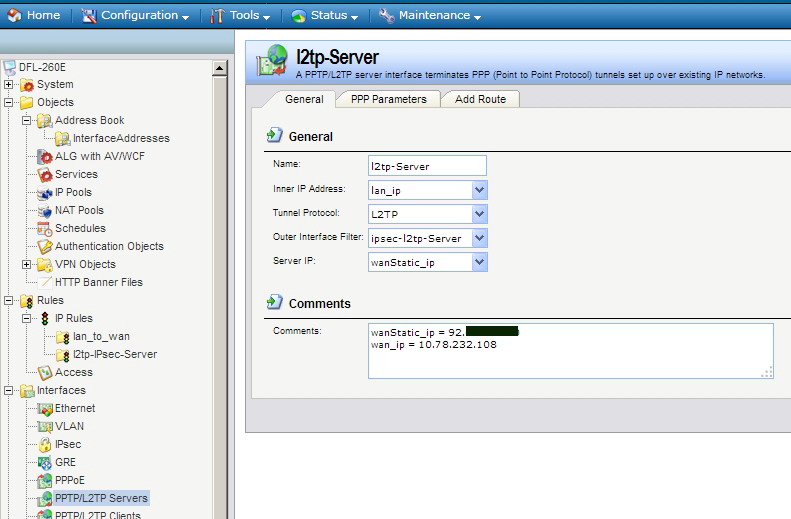Image resolution: width=791 pixels, height=519 pixels.
Task: Select the IPsec tree item label
Action: click(68, 444)
